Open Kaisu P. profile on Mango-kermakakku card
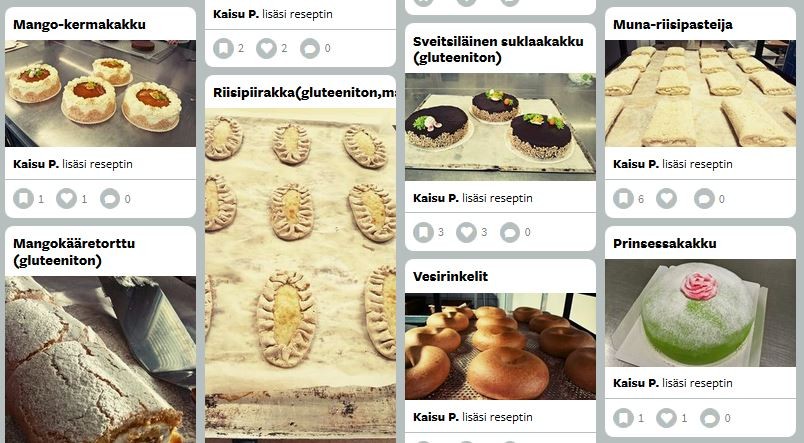This screenshot has width=804, height=443. [x=36, y=164]
